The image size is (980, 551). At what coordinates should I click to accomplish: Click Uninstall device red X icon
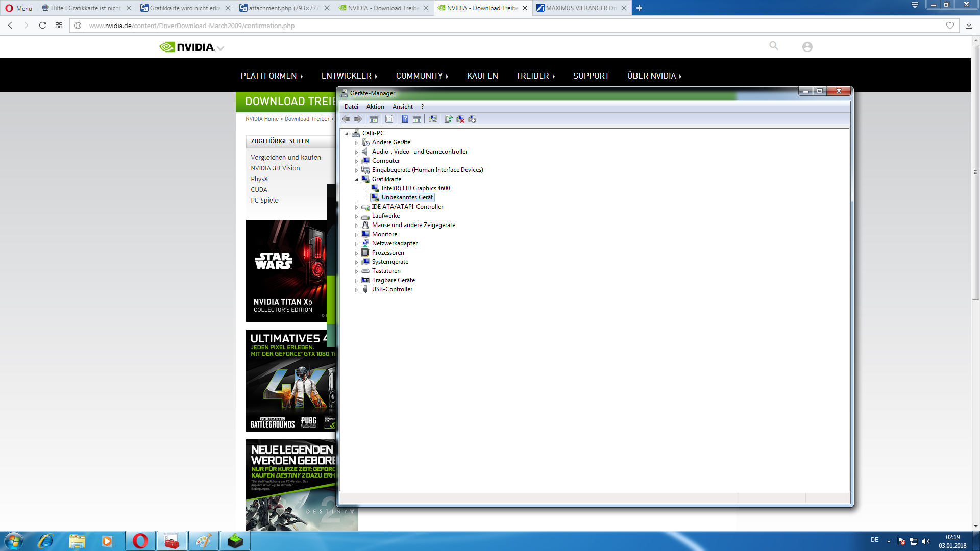click(460, 119)
